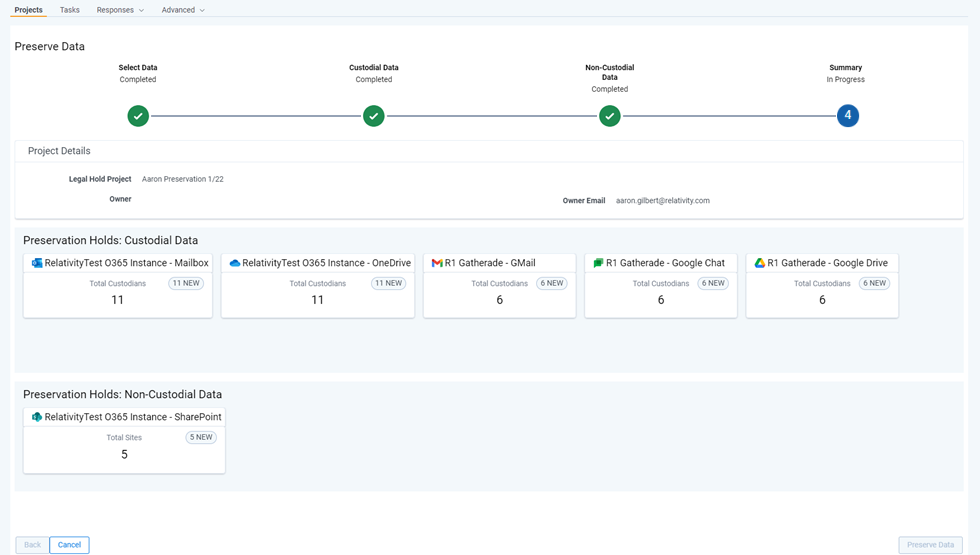Click the Summary step label
The image size is (980, 555).
846,68
